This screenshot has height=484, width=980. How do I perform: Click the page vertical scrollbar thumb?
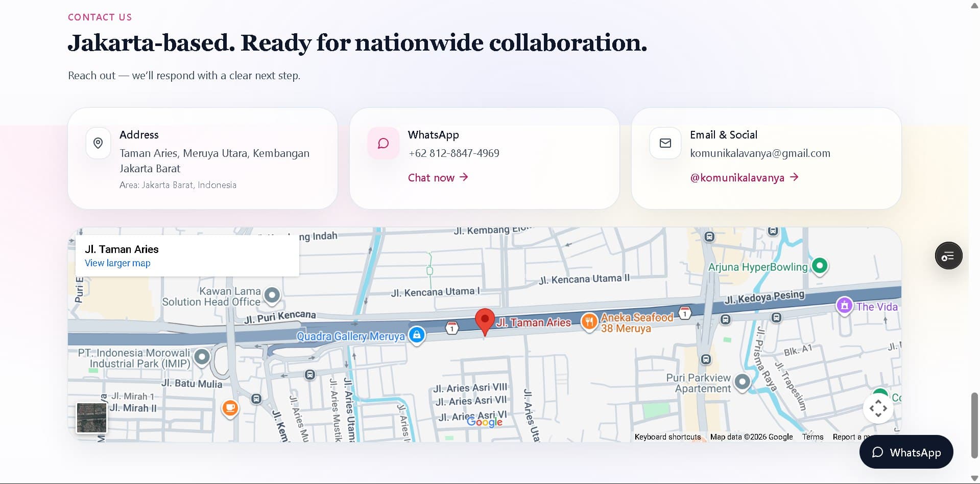pos(974,425)
